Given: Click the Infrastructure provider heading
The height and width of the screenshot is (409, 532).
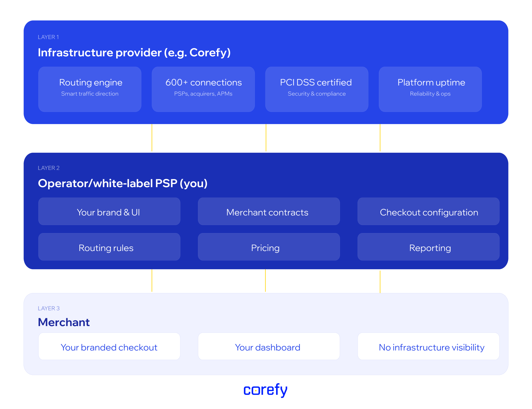Looking at the screenshot, I should pos(134,53).
